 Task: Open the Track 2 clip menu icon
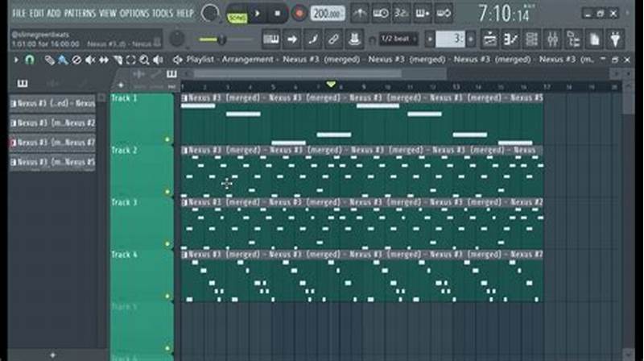tap(184, 151)
